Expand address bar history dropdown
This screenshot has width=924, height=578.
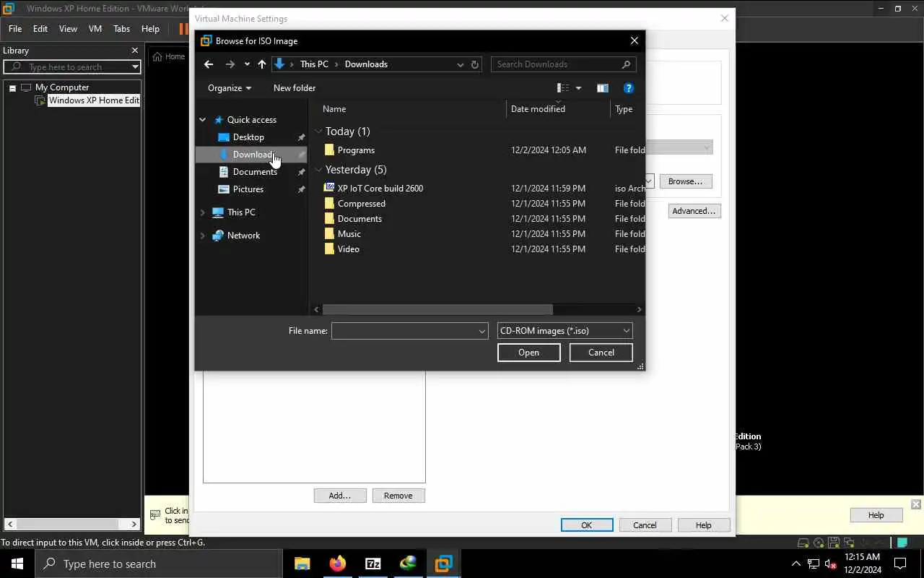pos(460,64)
